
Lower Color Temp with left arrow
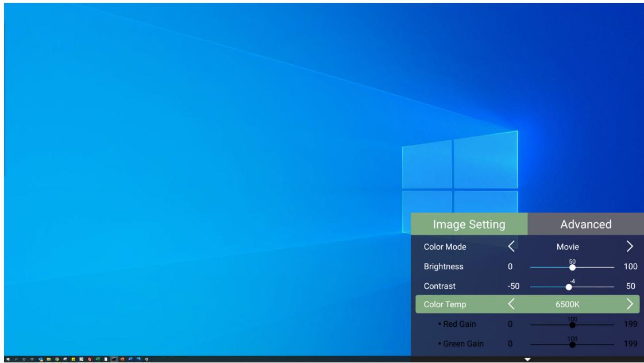tap(511, 304)
